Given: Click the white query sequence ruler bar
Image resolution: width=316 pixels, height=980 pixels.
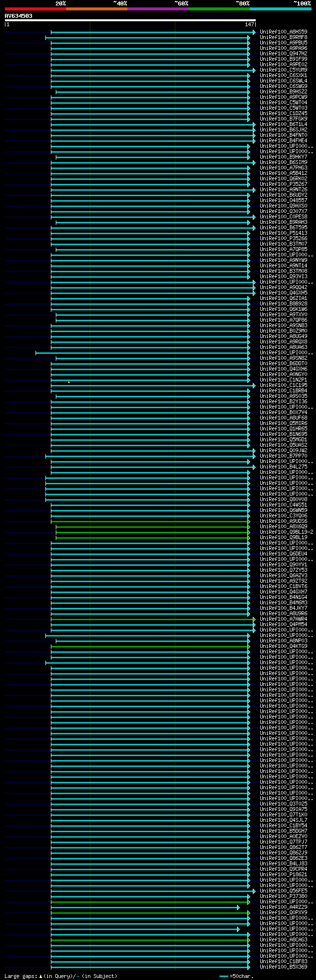Looking at the screenshot, I should [130, 20].
